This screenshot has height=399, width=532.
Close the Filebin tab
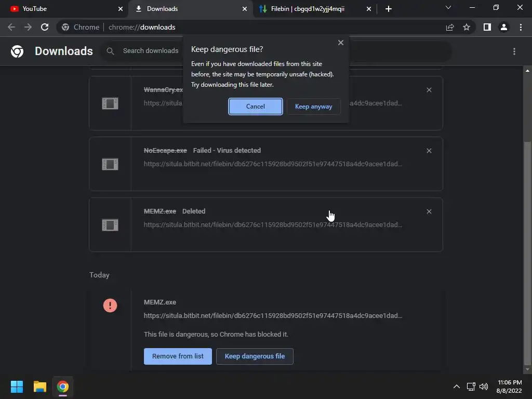[368, 9]
